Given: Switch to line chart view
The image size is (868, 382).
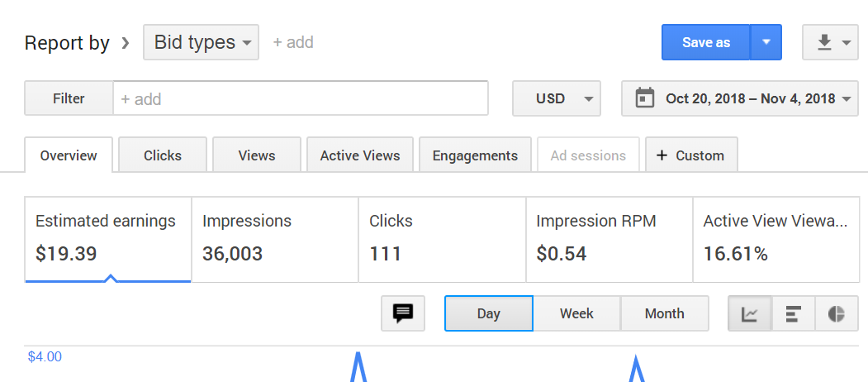Looking at the screenshot, I should click(750, 313).
